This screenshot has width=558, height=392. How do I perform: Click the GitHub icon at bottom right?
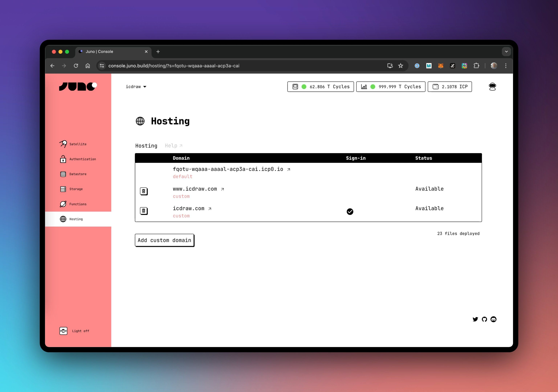tap(484, 319)
